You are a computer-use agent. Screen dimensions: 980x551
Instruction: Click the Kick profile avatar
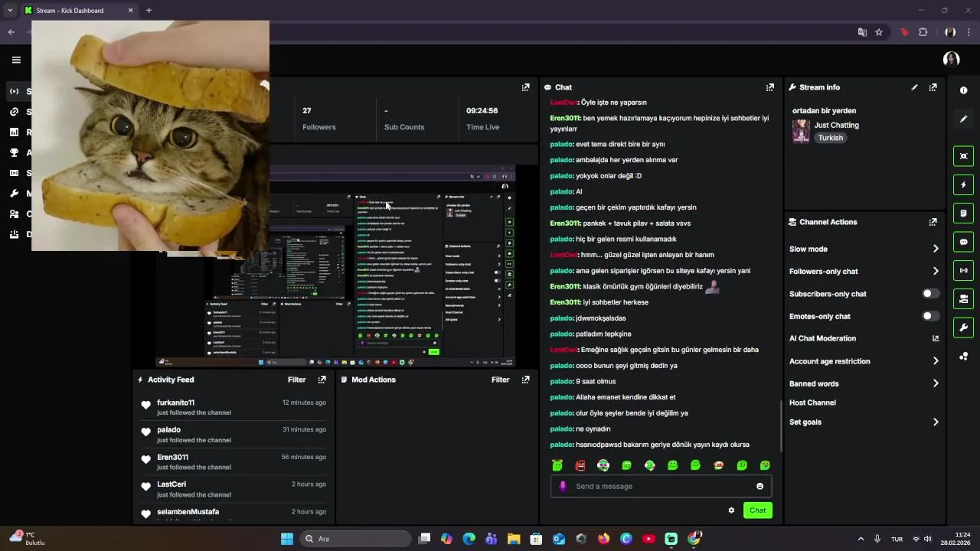click(x=951, y=60)
